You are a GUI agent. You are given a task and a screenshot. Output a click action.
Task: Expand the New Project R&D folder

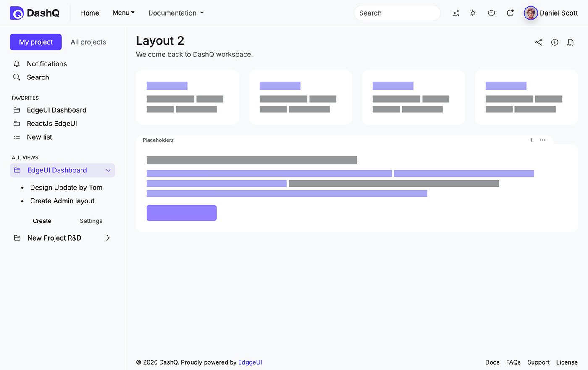[108, 238]
